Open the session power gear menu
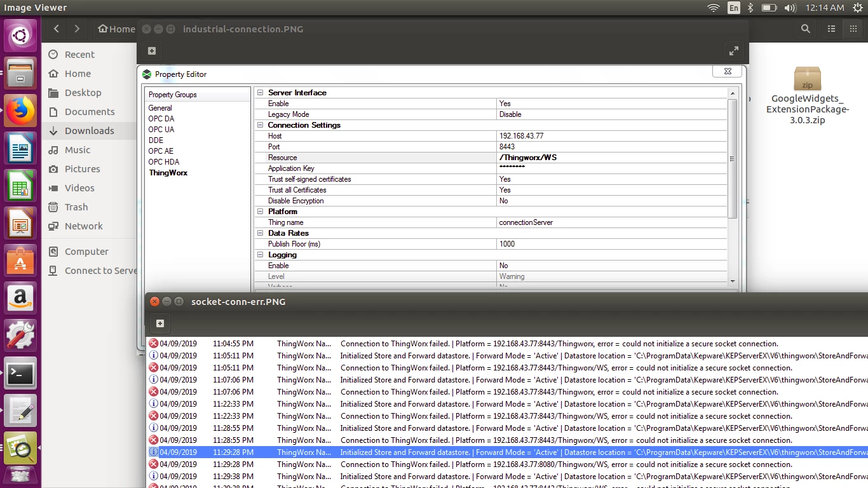The image size is (868, 488). click(x=858, y=8)
